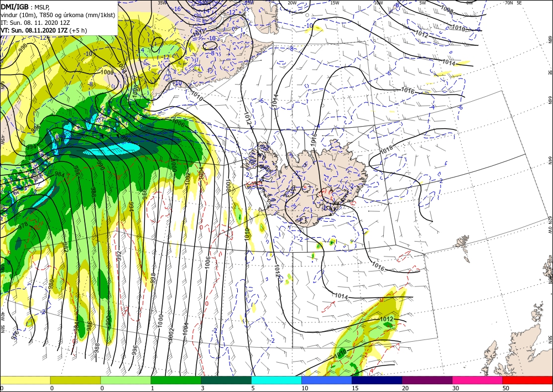
Task: Select the dark green legend swatch
Action: click(x=226, y=380)
